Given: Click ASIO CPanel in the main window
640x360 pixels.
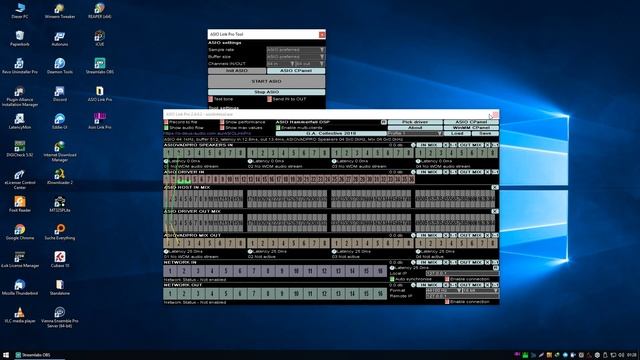Looking at the screenshot, I should coord(471,122).
